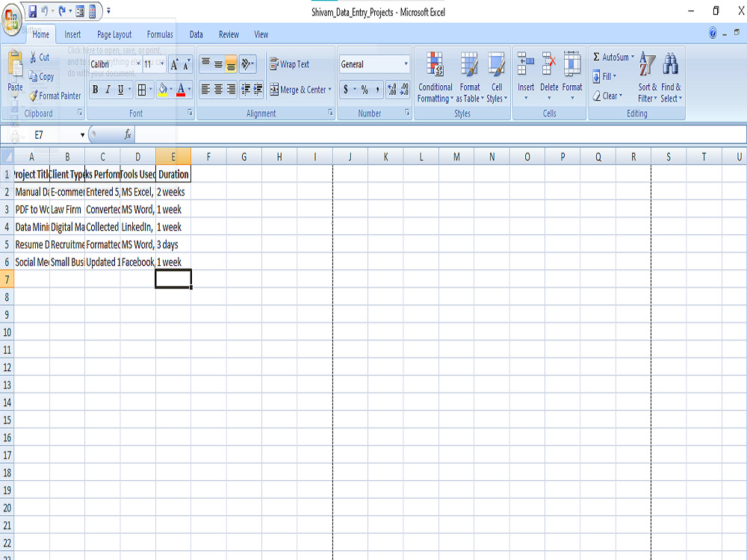Toggle Wrap Text
The height and width of the screenshot is (560, 747).
point(290,63)
